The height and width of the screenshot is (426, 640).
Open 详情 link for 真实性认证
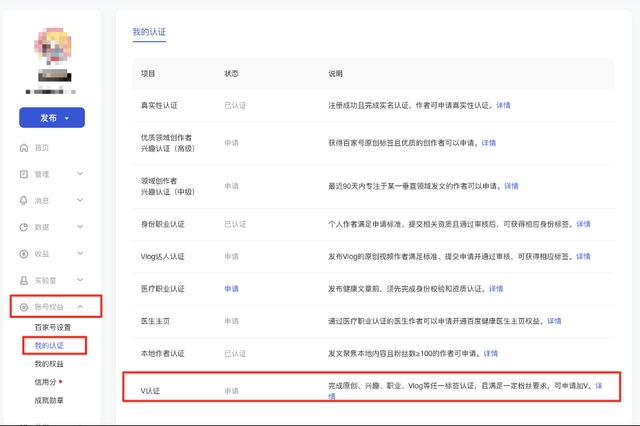(503, 105)
